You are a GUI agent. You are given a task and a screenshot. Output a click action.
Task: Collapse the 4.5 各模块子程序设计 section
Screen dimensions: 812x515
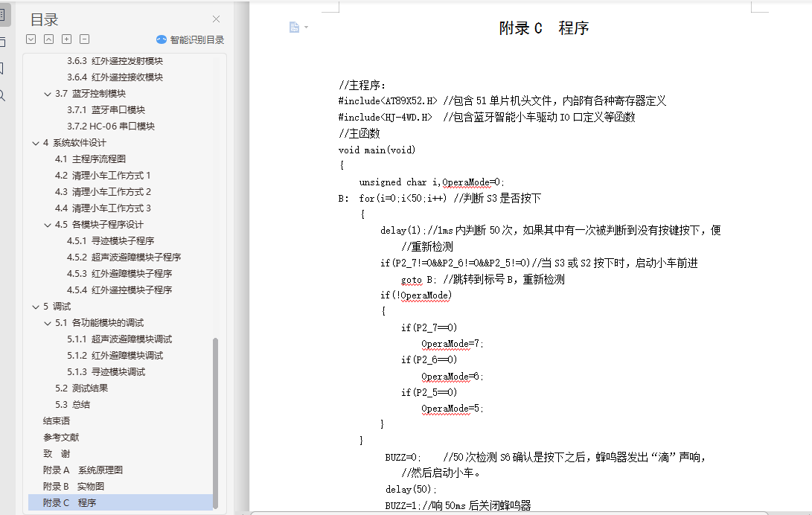pos(47,225)
